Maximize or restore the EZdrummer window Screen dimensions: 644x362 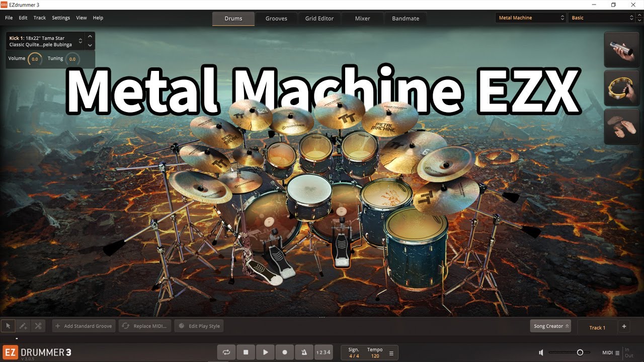[613, 5]
